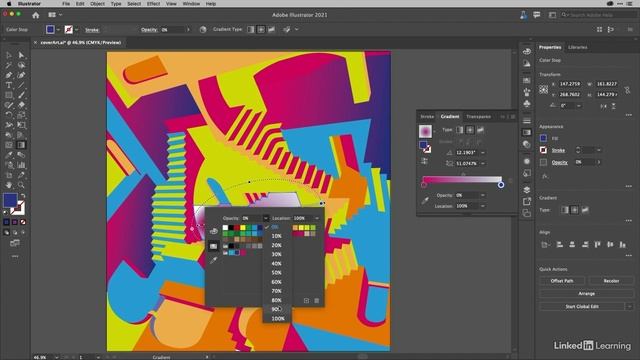Viewport: 640px width, 360px height.
Task: Choose 10% from opacity list
Action: tap(277, 236)
